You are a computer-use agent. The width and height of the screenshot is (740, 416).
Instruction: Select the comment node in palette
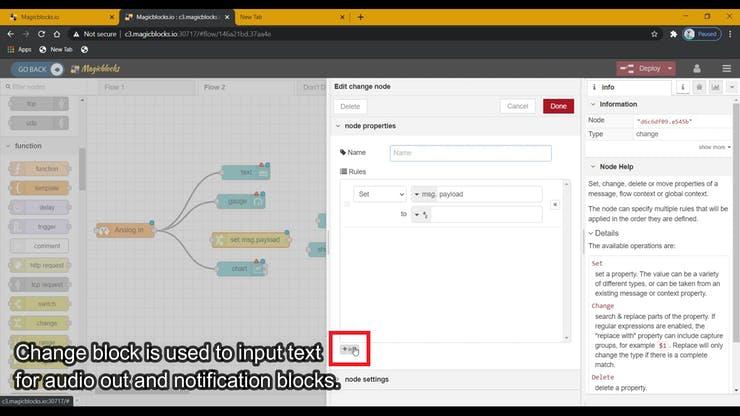click(x=40, y=246)
